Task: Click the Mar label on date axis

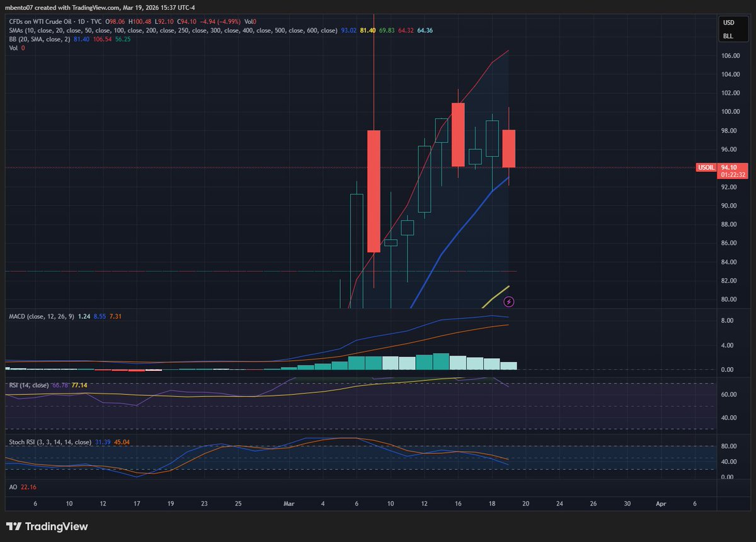Action: (289, 504)
